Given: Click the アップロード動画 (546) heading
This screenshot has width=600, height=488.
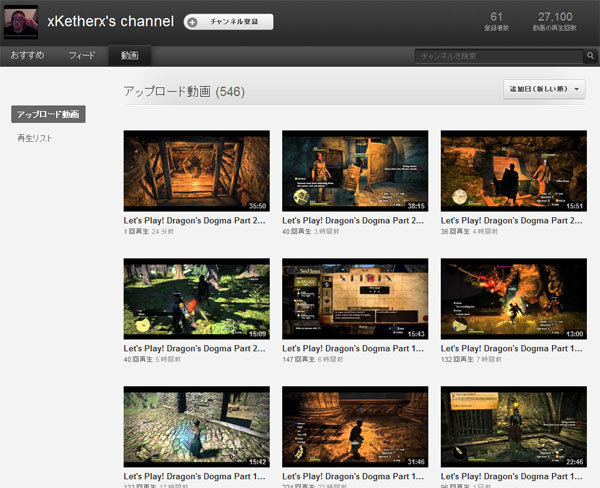Looking at the screenshot, I should 184,92.
